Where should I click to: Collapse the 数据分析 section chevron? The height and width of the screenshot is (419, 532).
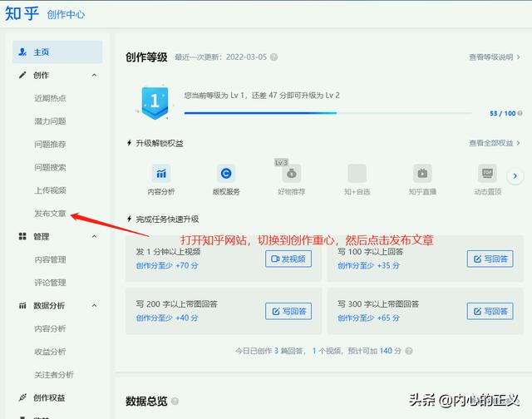point(94,306)
